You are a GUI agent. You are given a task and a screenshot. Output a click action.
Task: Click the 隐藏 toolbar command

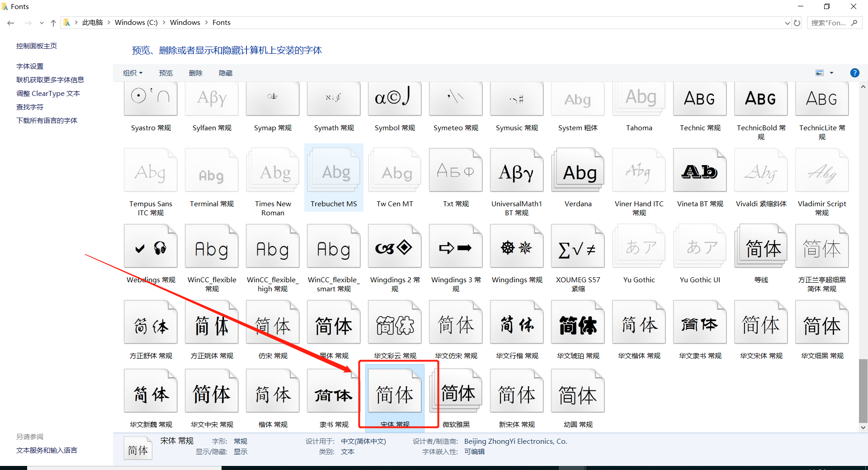point(226,73)
